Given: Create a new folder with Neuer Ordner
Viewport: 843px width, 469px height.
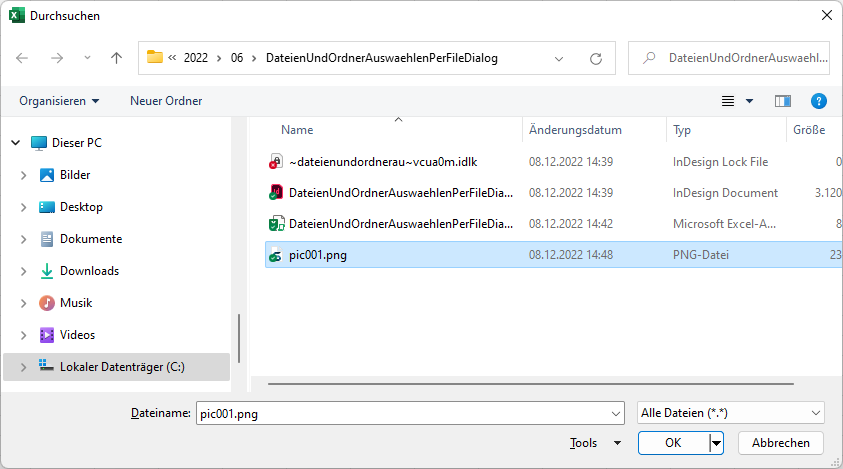Looking at the screenshot, I should pyautogui.click(x=166, y=101).
